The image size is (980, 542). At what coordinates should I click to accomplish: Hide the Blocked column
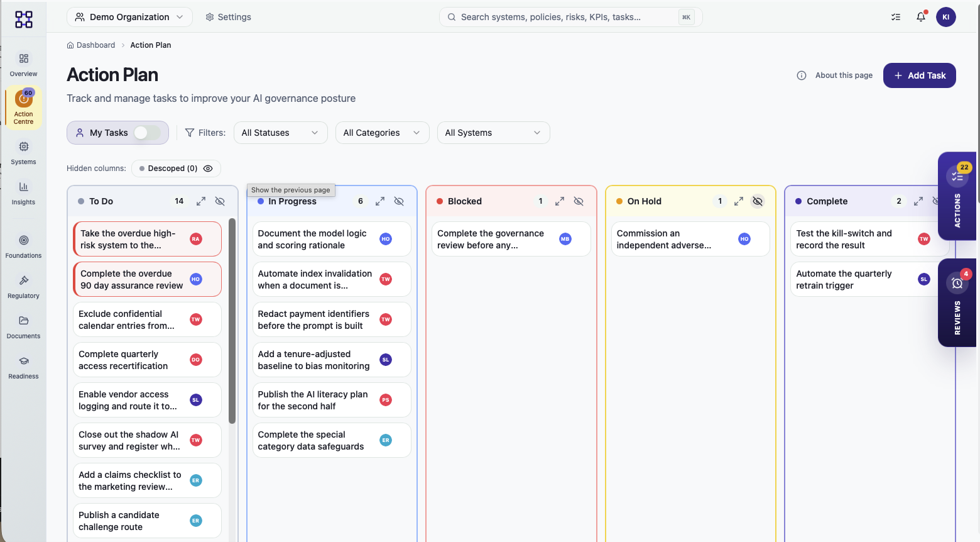(579, 201)
